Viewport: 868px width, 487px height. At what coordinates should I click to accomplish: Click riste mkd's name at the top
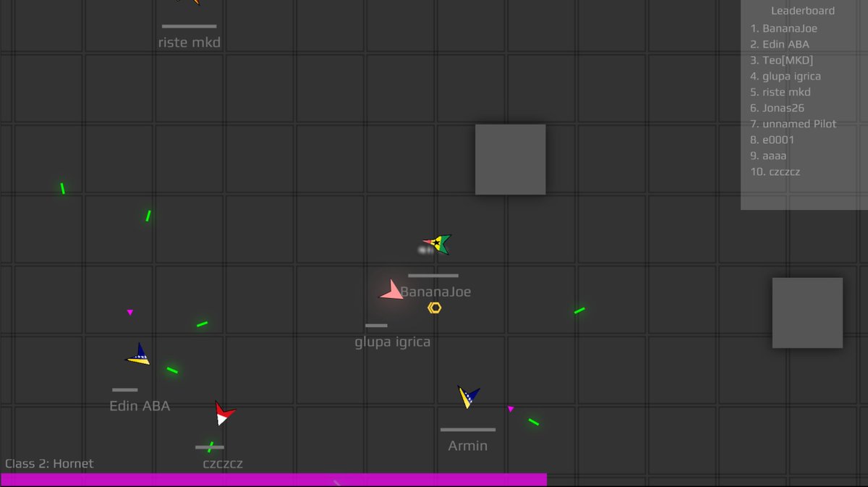coord(189,42)
